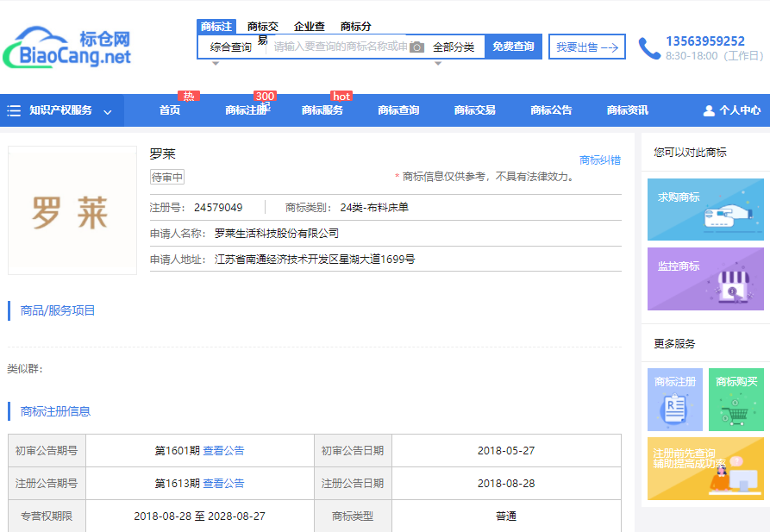Viewport: 770px width, 532px height.
Task: Open 查看公告 for 第1613期
Action: coord(223,484)
